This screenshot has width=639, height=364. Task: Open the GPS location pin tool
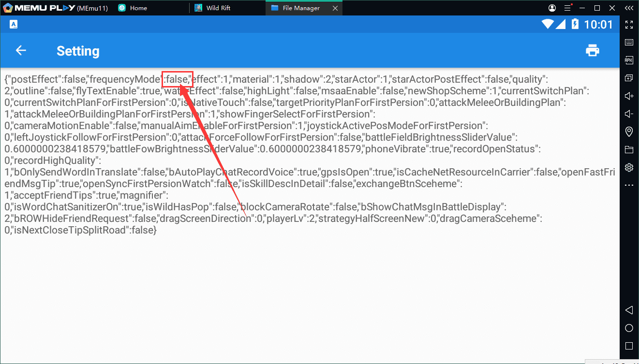click(x=629, y=131)
